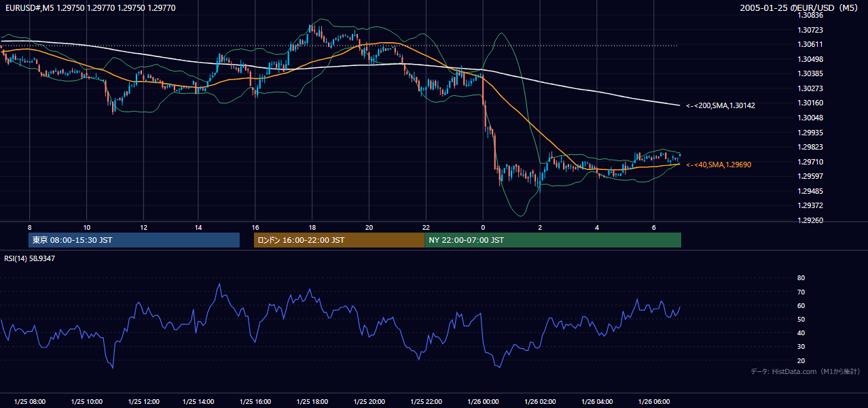
Task: Select the 200 SMA label reading 1.30142
Action: coord(721,105)
